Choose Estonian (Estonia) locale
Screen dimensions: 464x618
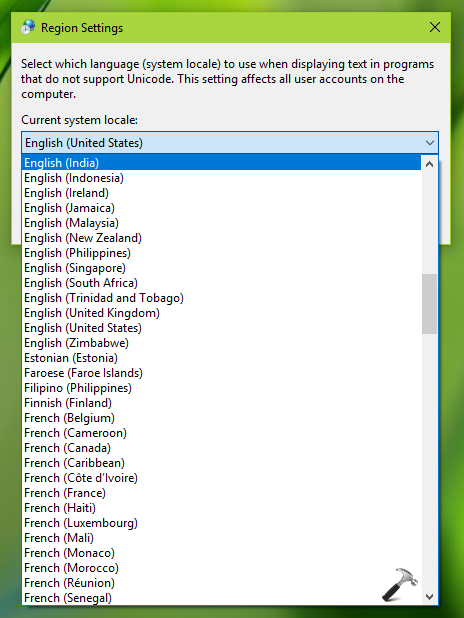222,358
